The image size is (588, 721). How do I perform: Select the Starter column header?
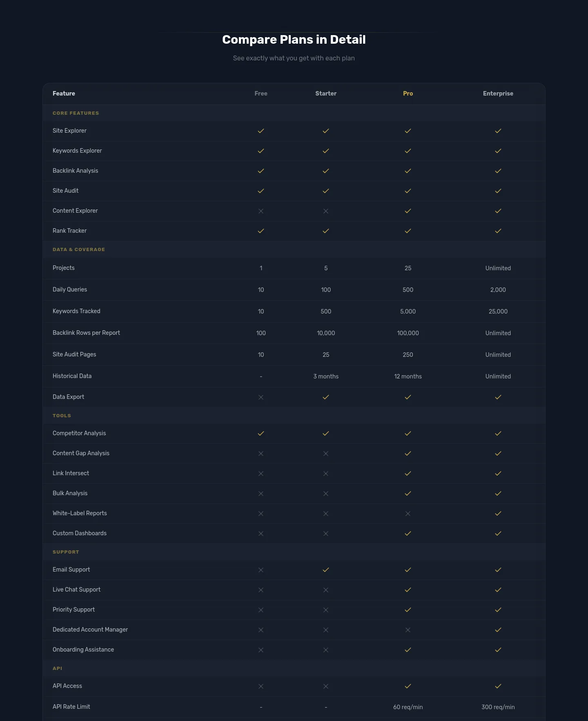click(x=326, y=93)
